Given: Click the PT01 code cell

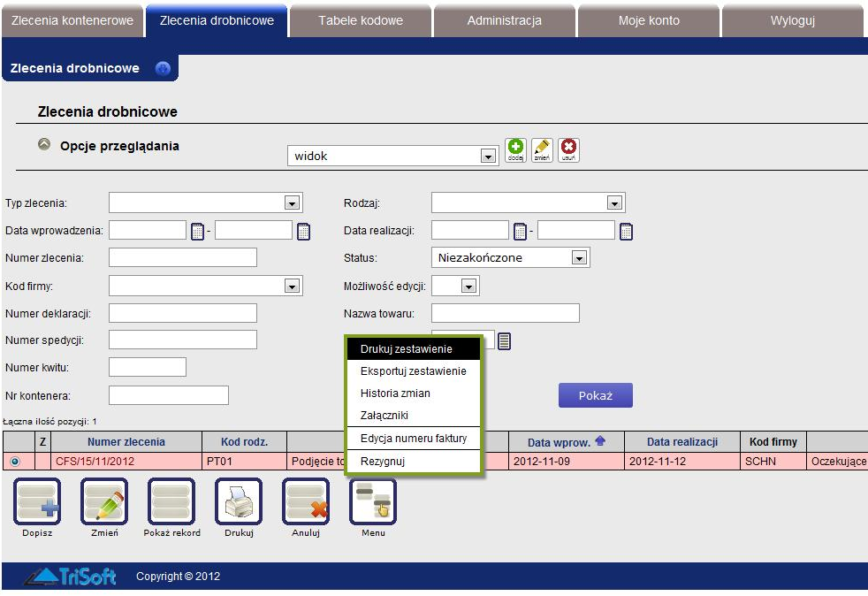Looking at the screenshot, I should tap(244, 462).
